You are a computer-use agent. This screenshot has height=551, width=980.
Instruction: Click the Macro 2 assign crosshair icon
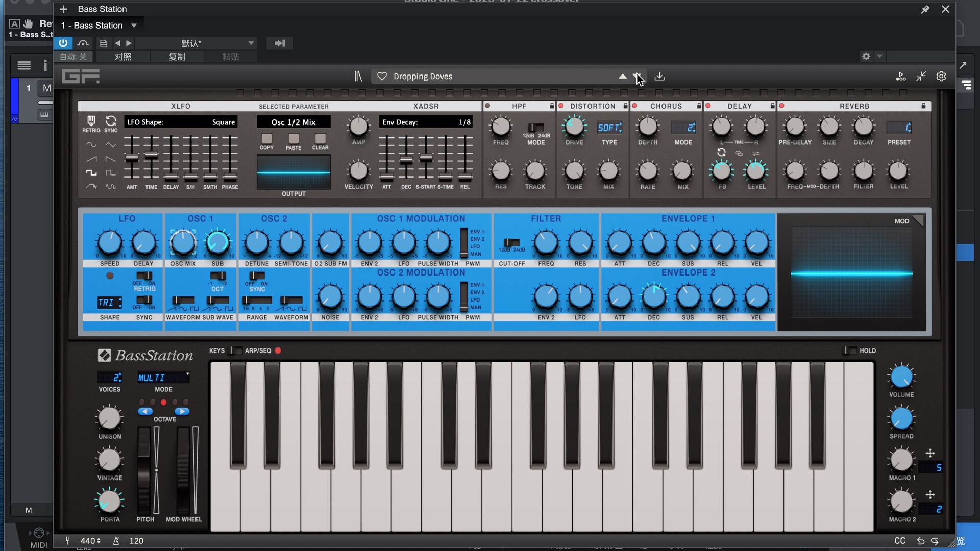tap(930, 495)
